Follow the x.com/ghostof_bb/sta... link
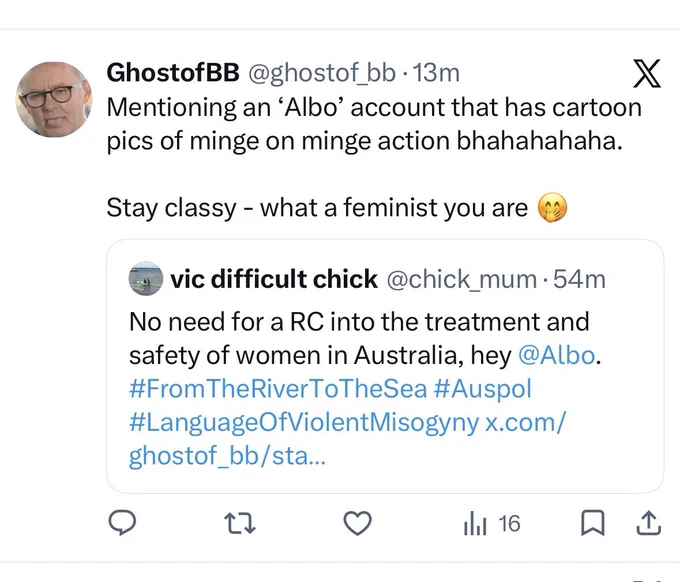 click(x=347, y=438)
